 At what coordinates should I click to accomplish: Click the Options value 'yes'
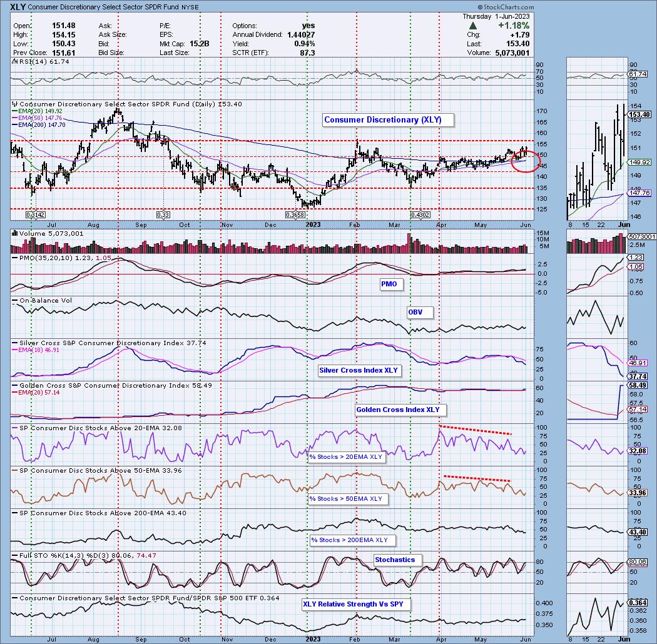coord(308,26)
